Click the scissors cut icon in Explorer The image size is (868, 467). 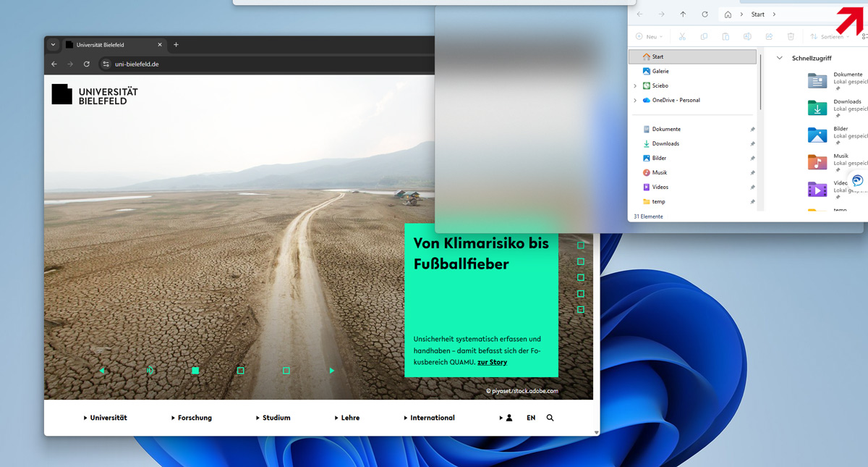[681, 36]
